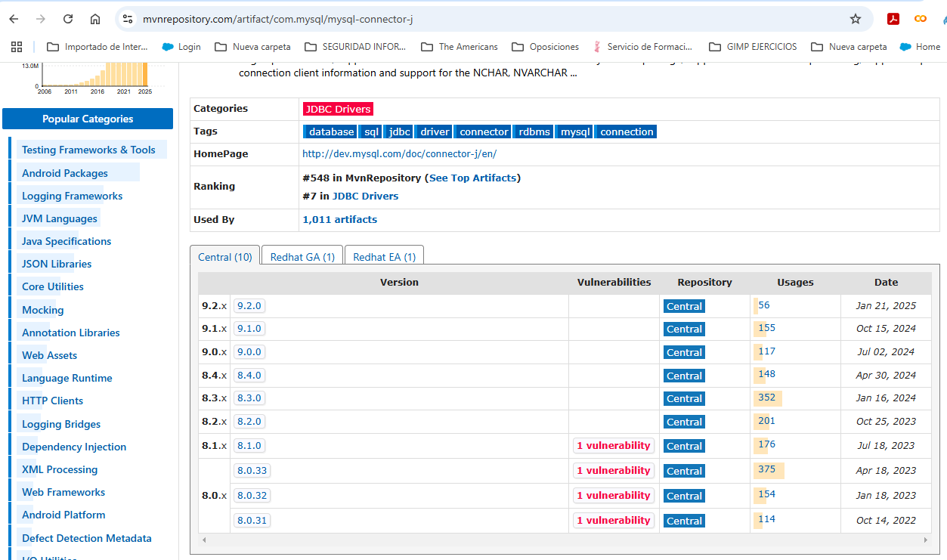
Task: Open the JDBC Drivers category badge
Action: 338,109
